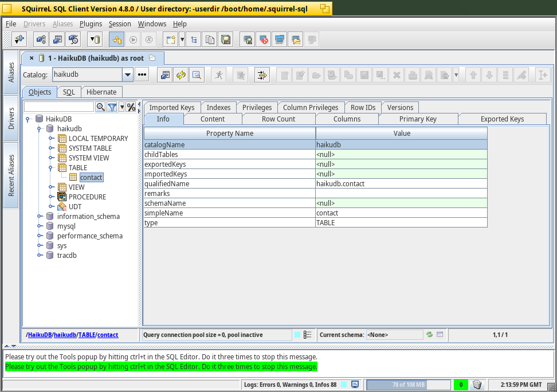
Task: Click the schema table icon next to refresh
Action: [440, 335]
